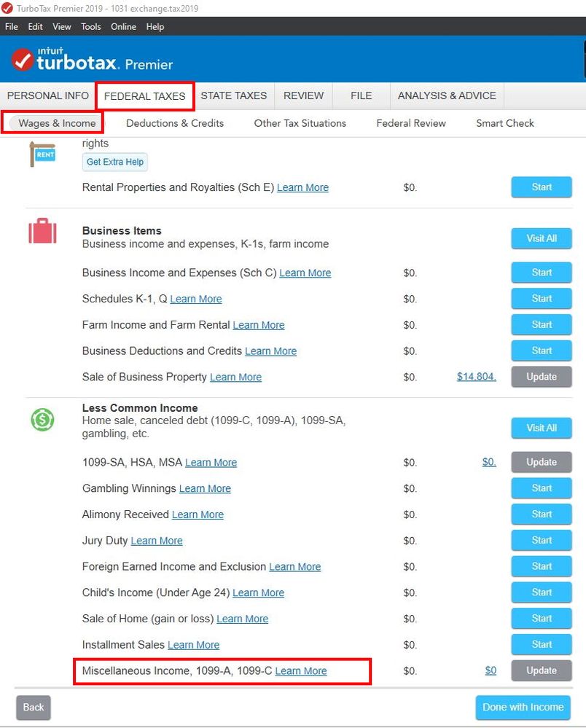Image resolution: width=586 pixels, height=728 pixels.
Task: Select the Deductions & Credits subtab
Action: [x=175, y=123]
